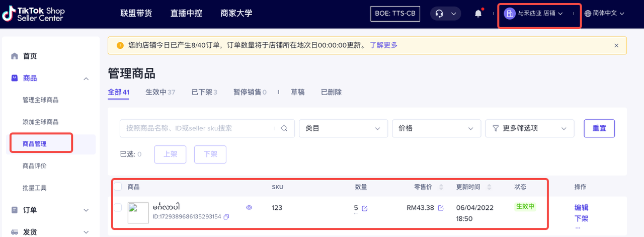This screenshot has height=237, width=644.
Task: Click the search magnifier icon
Action: [284, 128]
